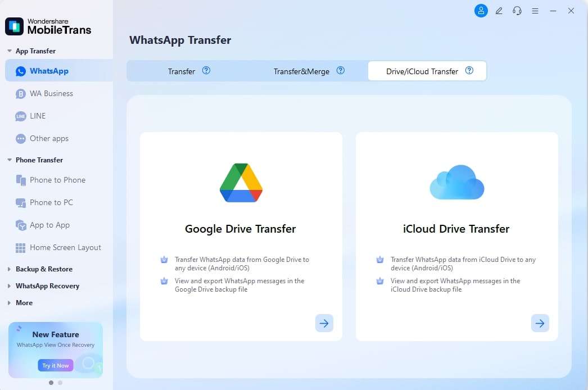Open the WA Business section
Screen dimensions: 588x390
[x=52, y=93]
